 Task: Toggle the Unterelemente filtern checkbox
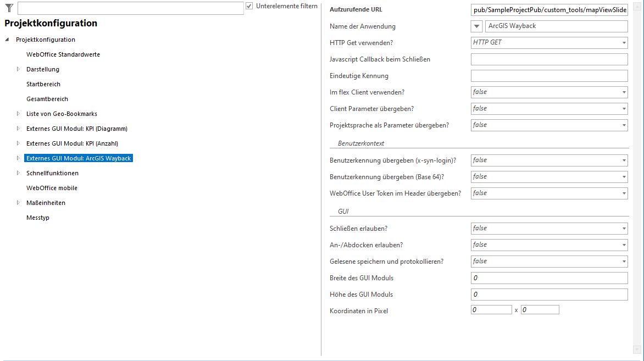(x=249, y=6)
